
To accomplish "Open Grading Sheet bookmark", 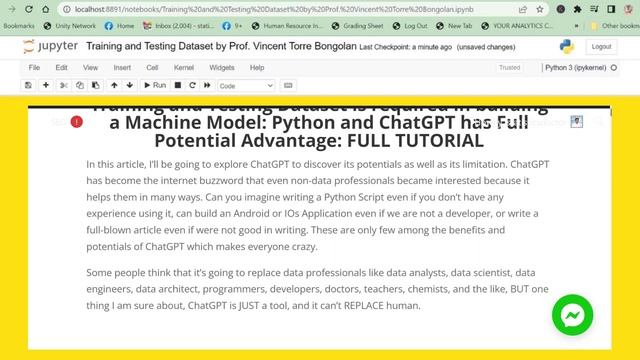I will tap(357, 26).
